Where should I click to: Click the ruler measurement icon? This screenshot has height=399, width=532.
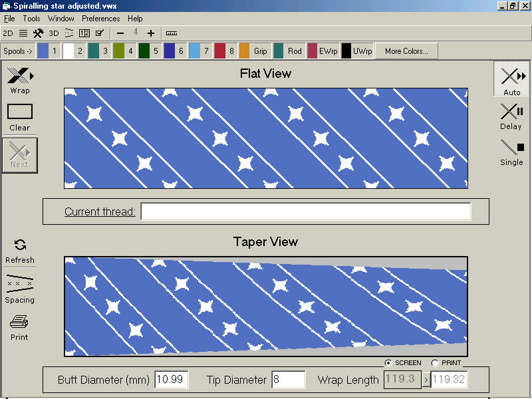[x=172, y=33]
